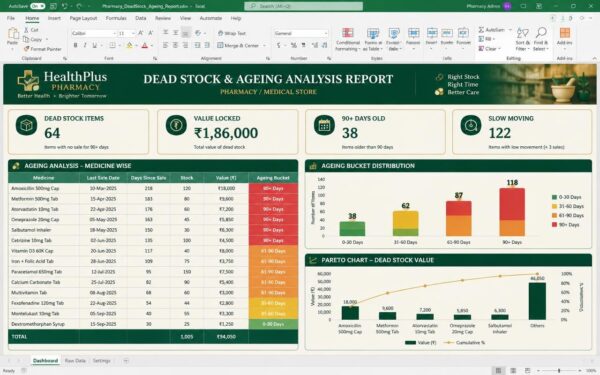Image resolution: width=600 pixels, height=375 pixels.
Task: Click the Undo arrow icon
Action: coord(65,6)
